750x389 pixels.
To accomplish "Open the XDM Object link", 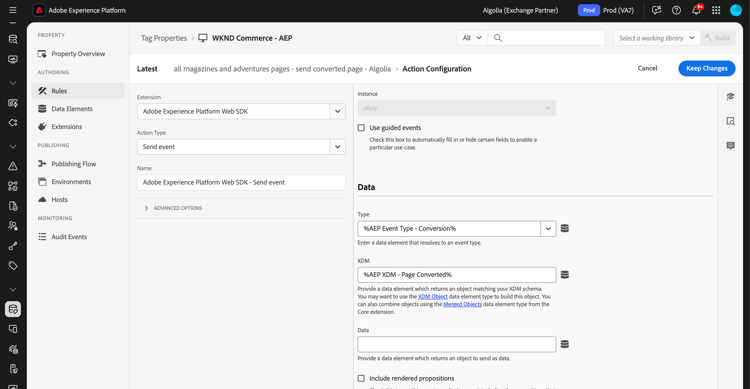I will click(433, 297).
